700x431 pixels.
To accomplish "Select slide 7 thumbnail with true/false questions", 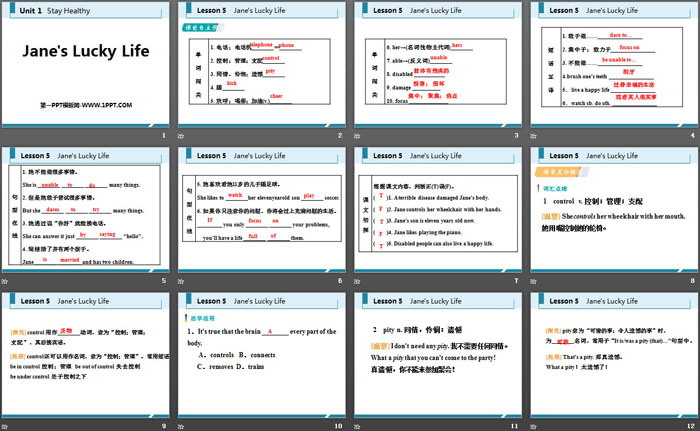I will pos(438,209).
